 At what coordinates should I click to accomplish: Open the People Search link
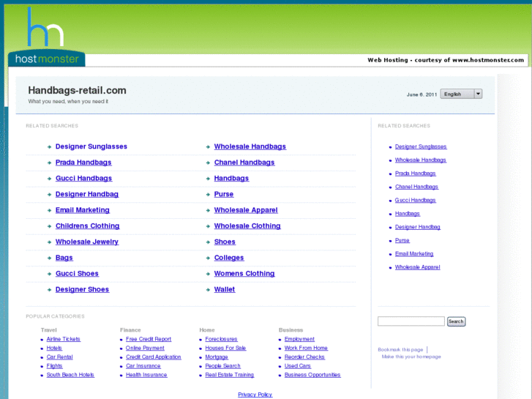pyautogui.click(x=223, y=366)
